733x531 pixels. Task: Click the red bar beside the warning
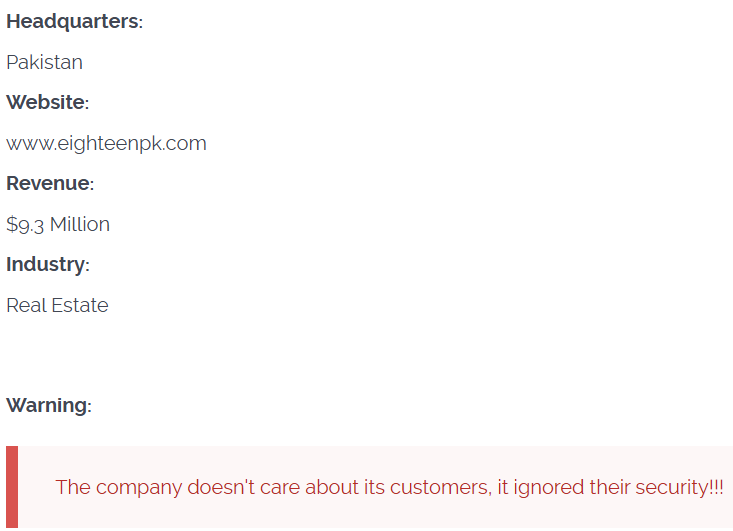click(x=11, y=487)
